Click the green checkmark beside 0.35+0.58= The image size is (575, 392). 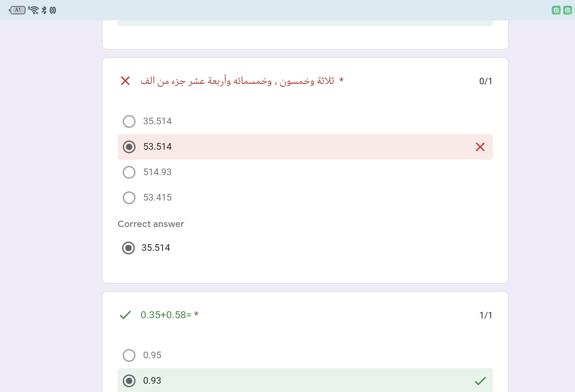pos(125,315)
